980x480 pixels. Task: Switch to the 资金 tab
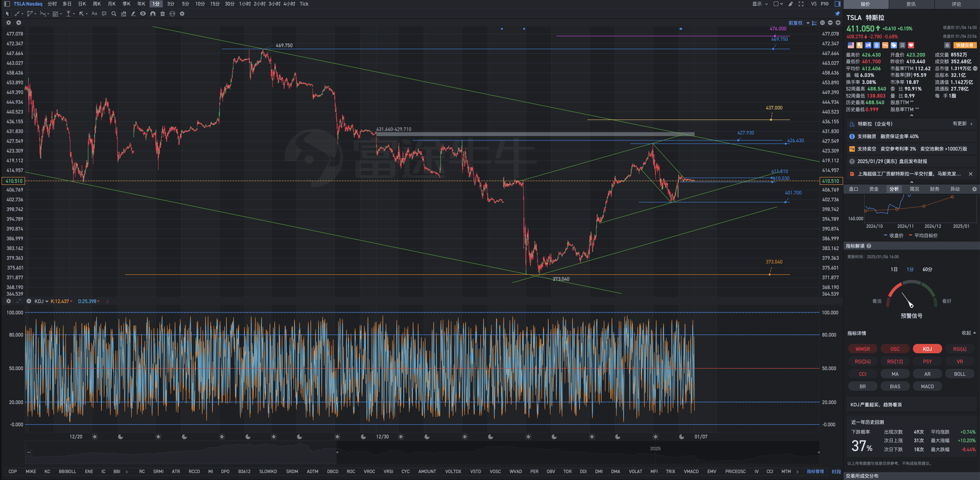[x=874, y=189]
